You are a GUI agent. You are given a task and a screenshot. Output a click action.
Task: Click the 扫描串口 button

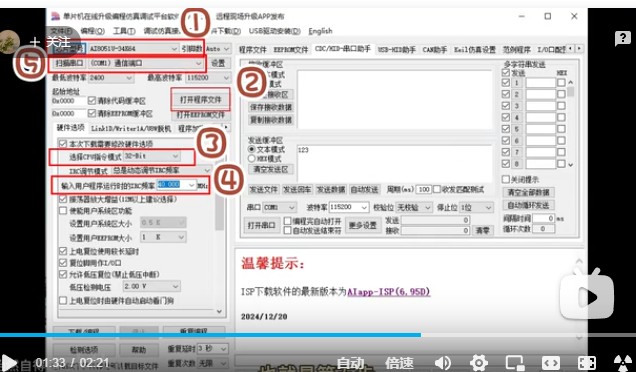(x=69, y=63)
